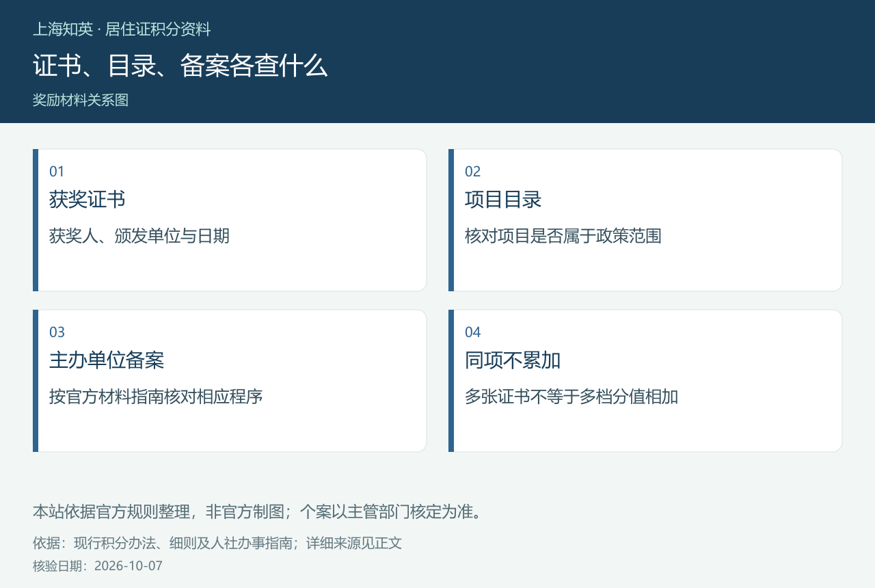Click the text 核对项目是否属于政策范围
Screen dimensions: 875x588
(x=563, y=237)
